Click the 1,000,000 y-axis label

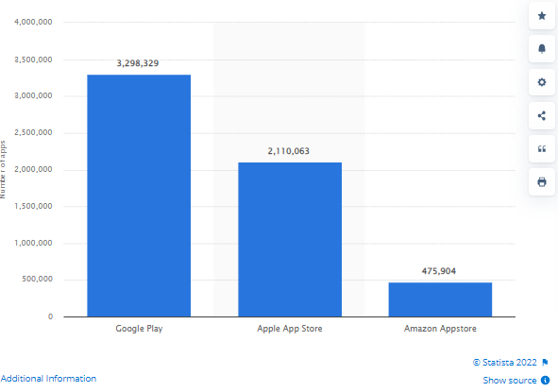pyautogui.click(x=33, y=243)
